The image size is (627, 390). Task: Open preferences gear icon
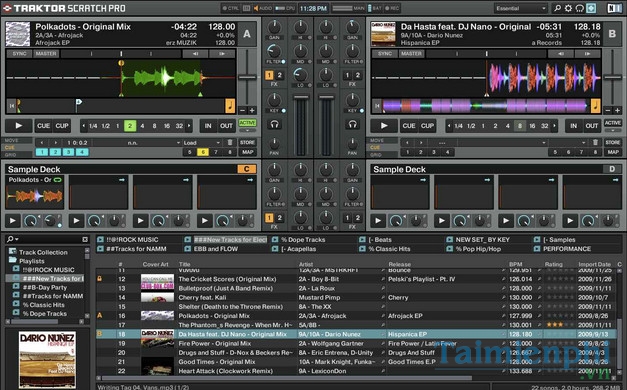tap(568, 8)
